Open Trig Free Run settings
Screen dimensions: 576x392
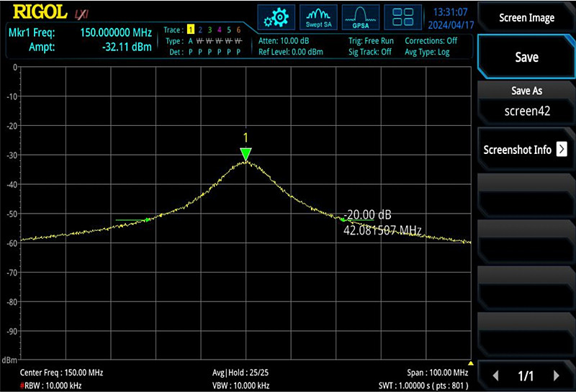click(x=370, y=41)
